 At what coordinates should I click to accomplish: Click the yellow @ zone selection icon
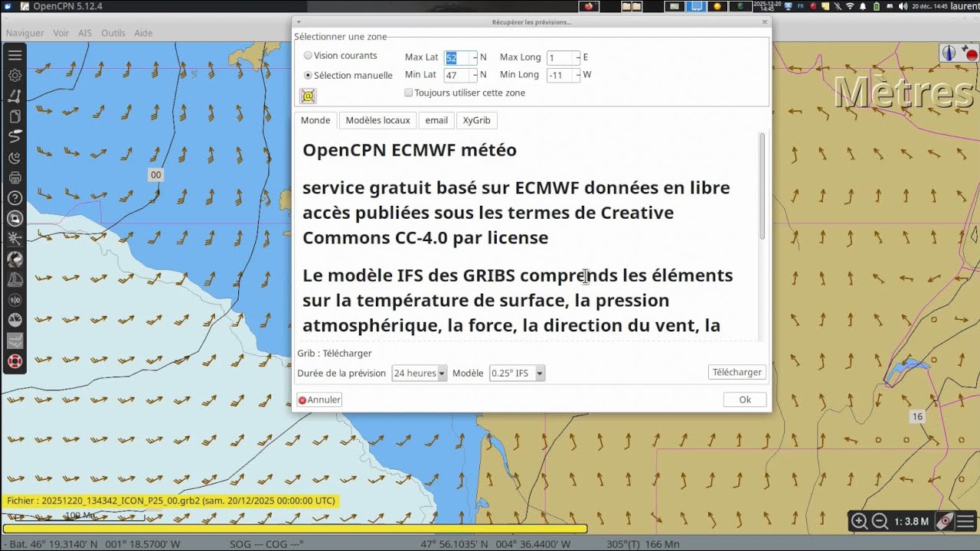pyautogui.click(x=308, y=96)
